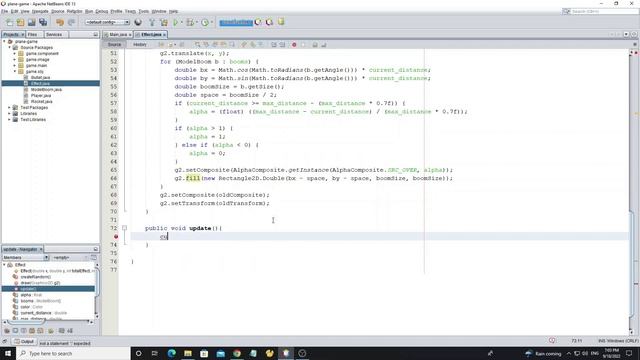Switch to the Files panel tab
640x360 pixels.
(33, 34)
